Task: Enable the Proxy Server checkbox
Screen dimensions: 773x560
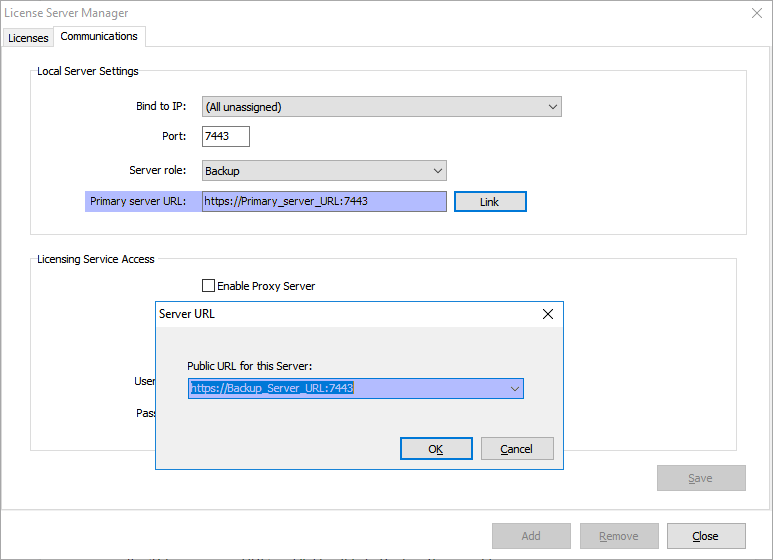Action: tap(209, 286)
